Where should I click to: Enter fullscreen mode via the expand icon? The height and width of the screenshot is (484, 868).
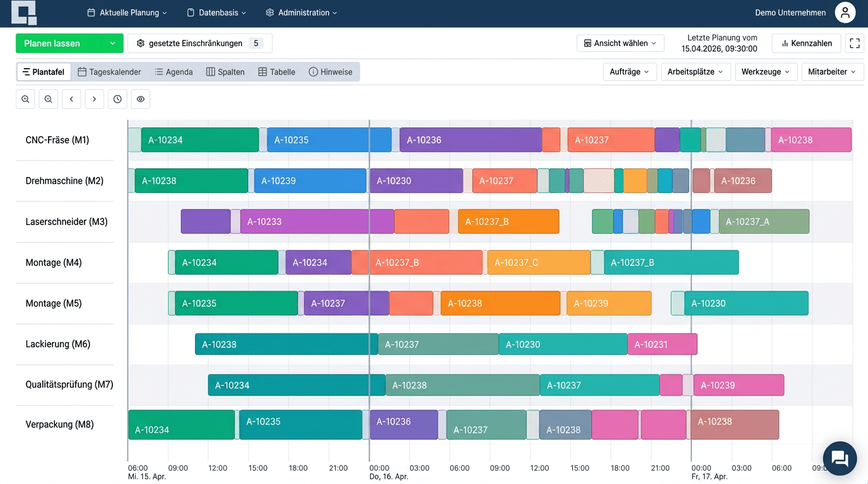coord(855,43)
